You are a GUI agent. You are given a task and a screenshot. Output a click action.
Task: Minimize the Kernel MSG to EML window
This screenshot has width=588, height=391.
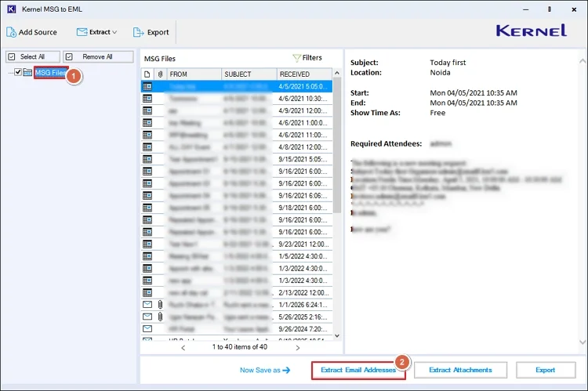(526, 9)
